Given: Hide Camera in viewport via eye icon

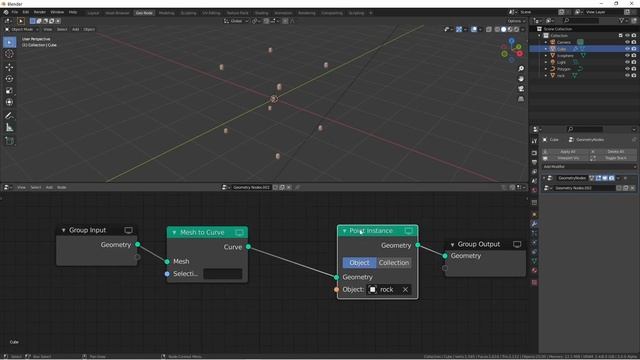Looking at the screenshot, I should pos(627,42).
